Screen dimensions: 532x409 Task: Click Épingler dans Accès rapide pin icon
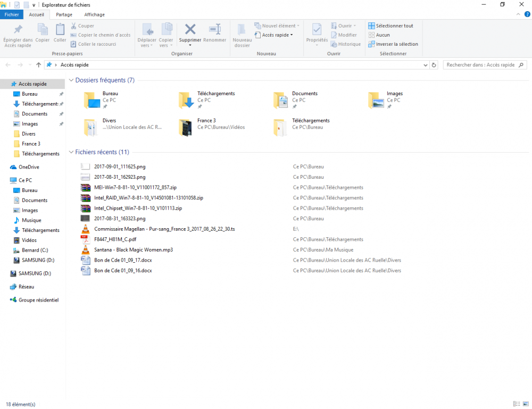coord(18,29)
